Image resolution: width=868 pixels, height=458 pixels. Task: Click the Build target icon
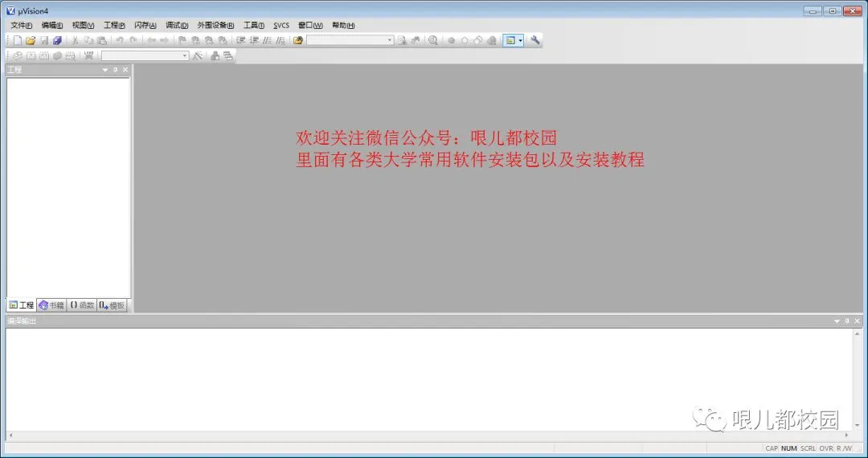[x=31, y=55]
